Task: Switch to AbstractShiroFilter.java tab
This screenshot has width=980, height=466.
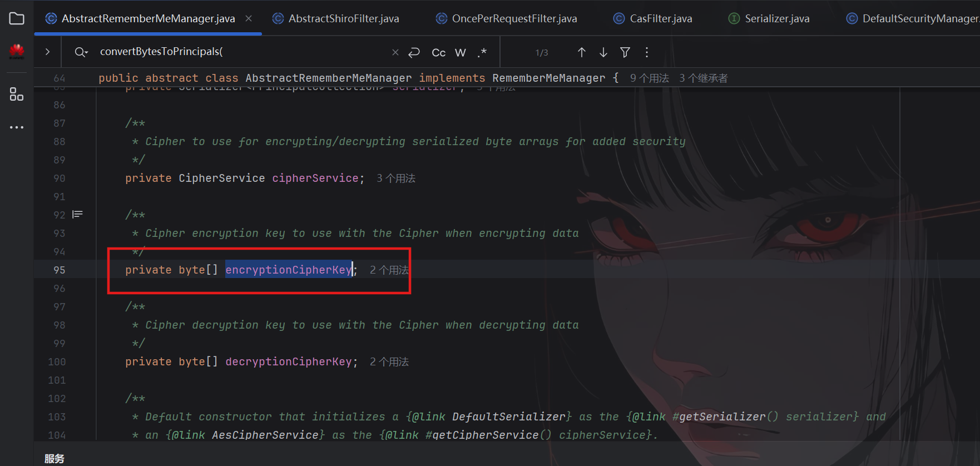Action: click(336, 18)
